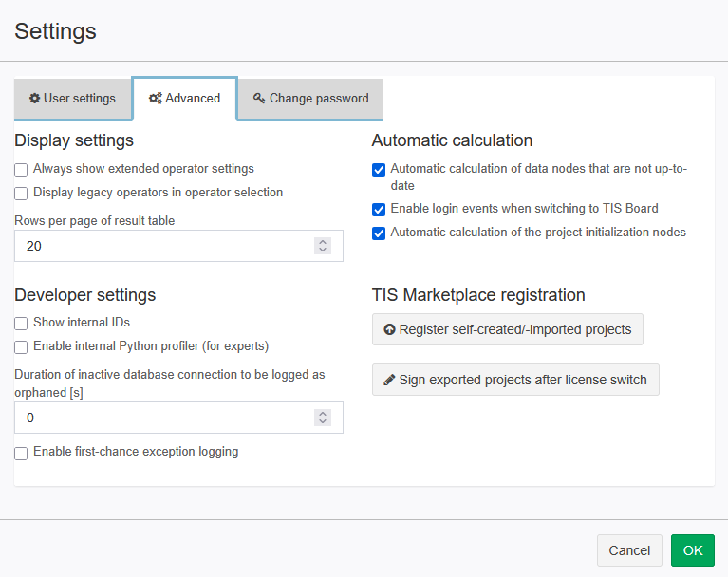Image resolution: width=728 pixels, height=577 pixels.
Task: Click the cogs icon on Advanced tab
Action: [x=155, y=99]
